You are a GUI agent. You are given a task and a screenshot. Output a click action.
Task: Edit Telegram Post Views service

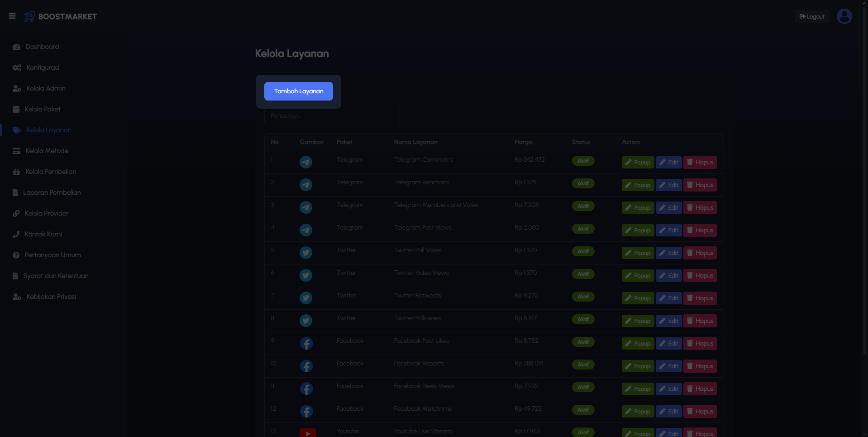pos(669,230)
